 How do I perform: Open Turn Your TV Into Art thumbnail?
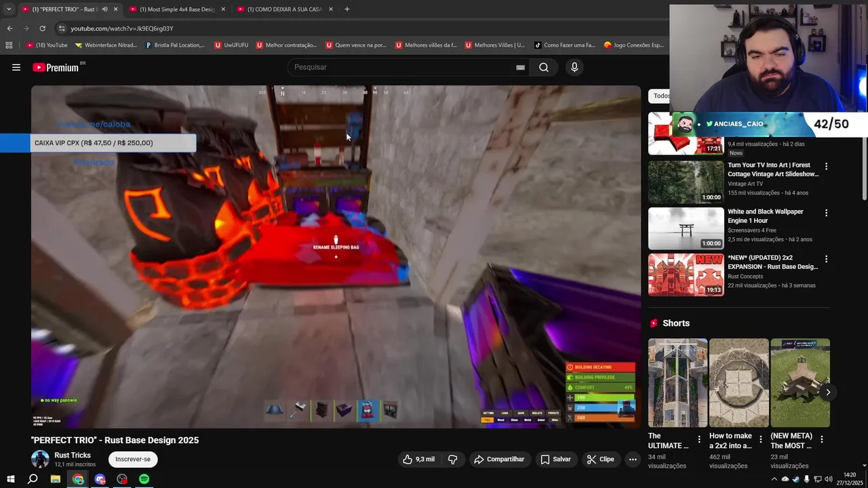(x=686, y=182)
